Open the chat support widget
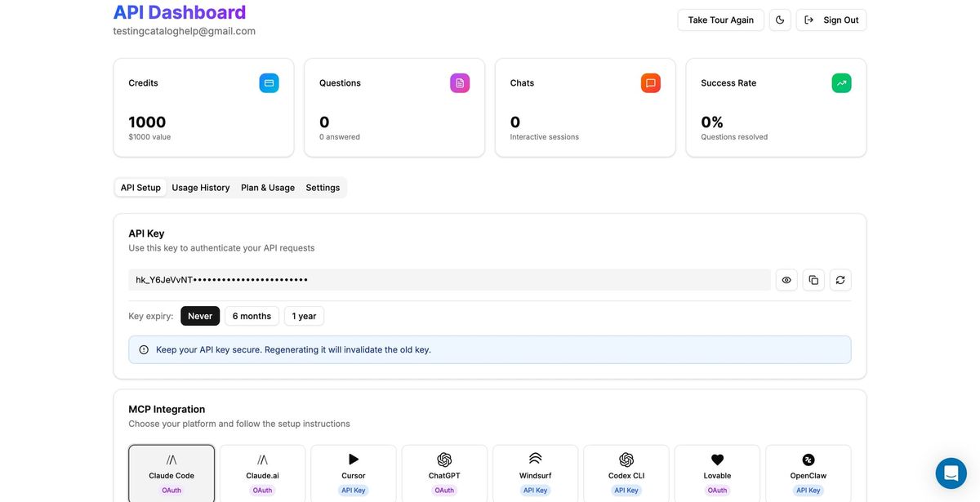980x502 pixels. coord(951,473)
